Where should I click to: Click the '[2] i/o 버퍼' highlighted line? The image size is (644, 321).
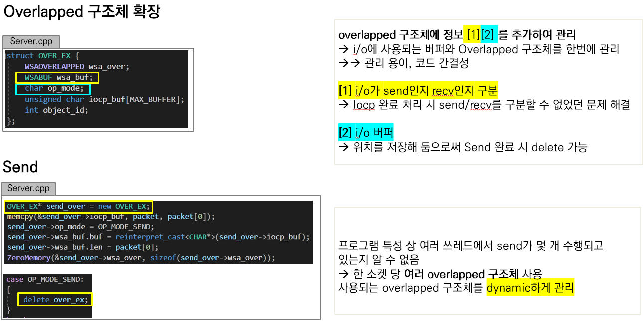coord(366,133)
